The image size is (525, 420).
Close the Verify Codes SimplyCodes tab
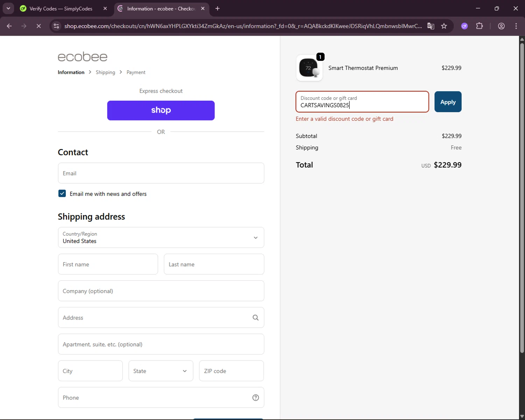(105, 8)
